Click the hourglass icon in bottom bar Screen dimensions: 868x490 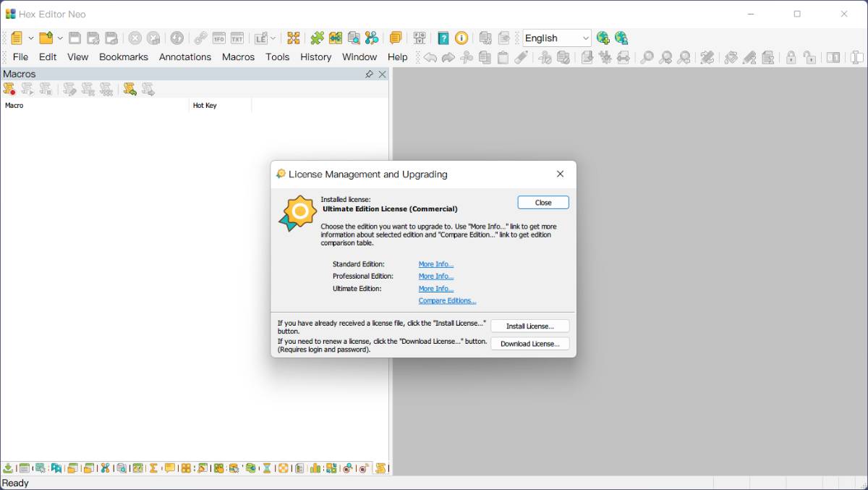point(267,468)
